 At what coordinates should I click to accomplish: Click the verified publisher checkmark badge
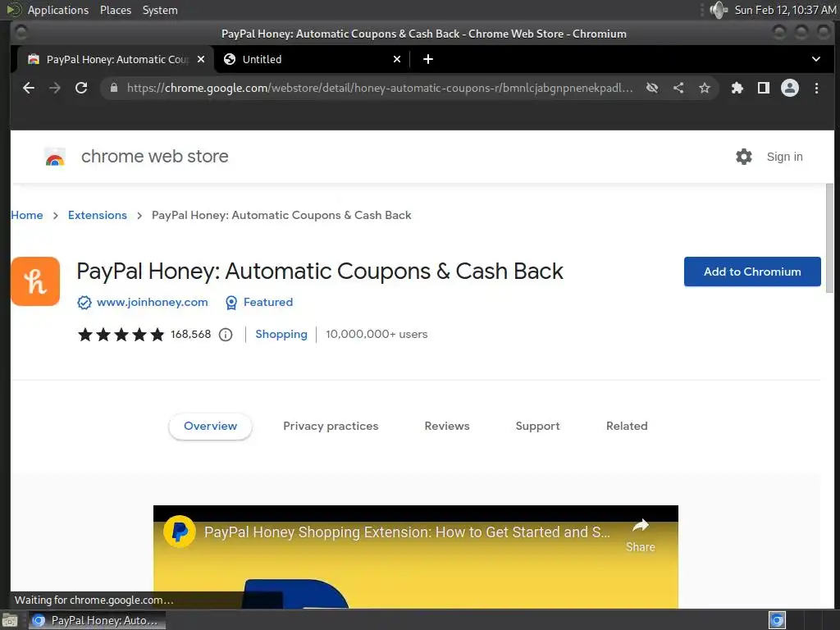click(x=84, y=303)
